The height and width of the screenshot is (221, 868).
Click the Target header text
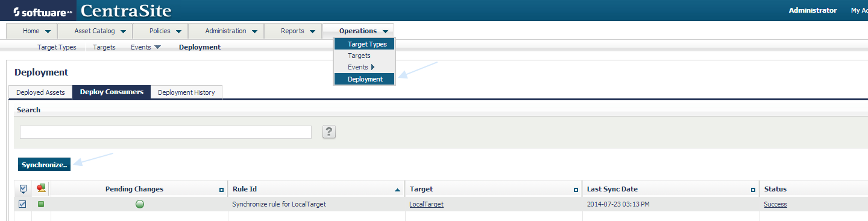coord(421,189)
